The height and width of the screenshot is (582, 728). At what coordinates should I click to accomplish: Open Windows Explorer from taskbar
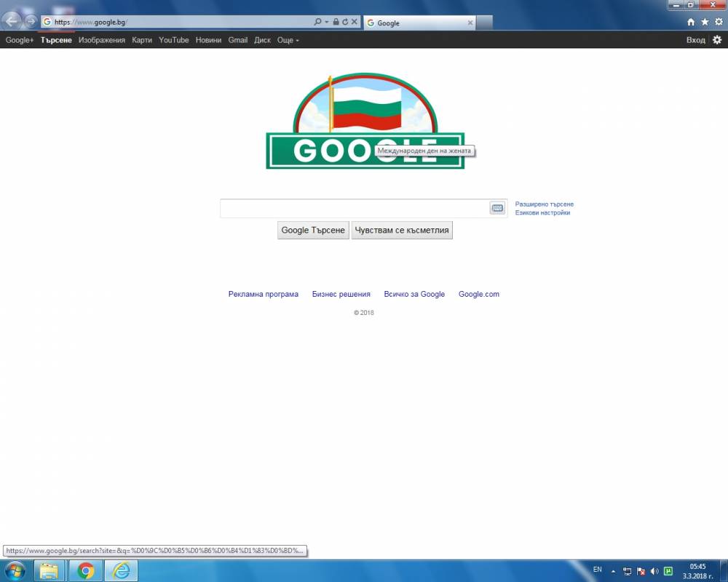[x=49, y=571]
